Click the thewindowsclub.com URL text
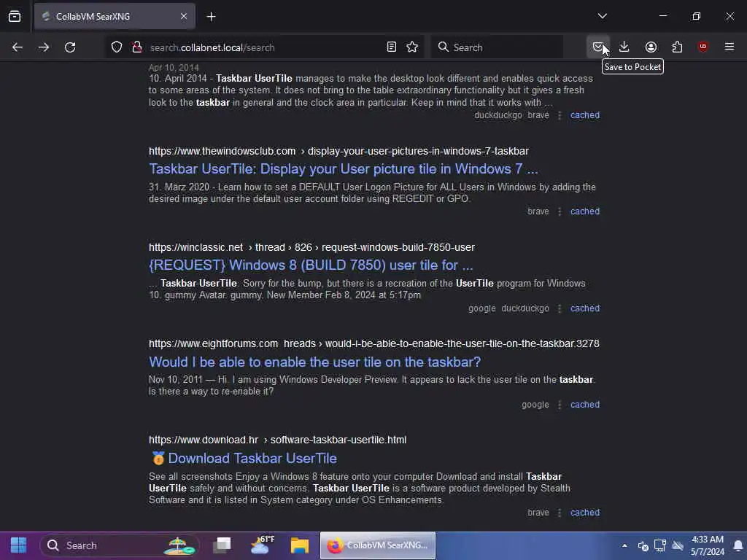The height and width of the screenshot is (560, 747). click(338, 152)
